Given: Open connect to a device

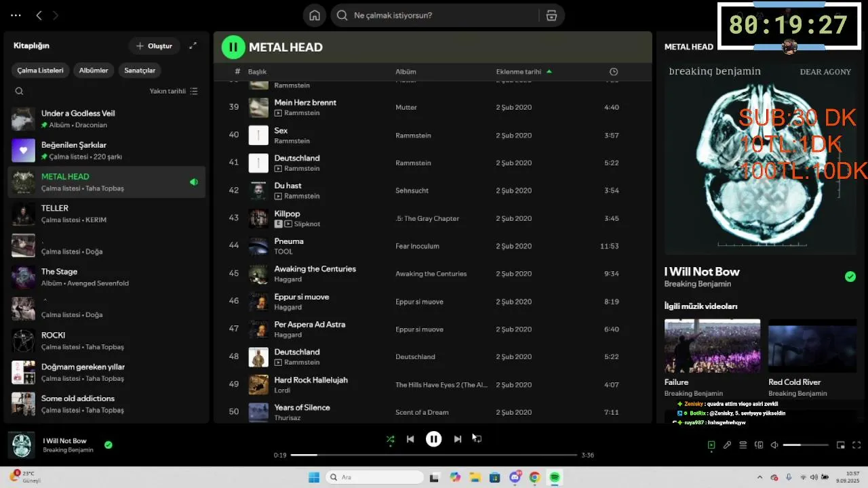Looking at the screenshot, I should click(x=759, y=445).
